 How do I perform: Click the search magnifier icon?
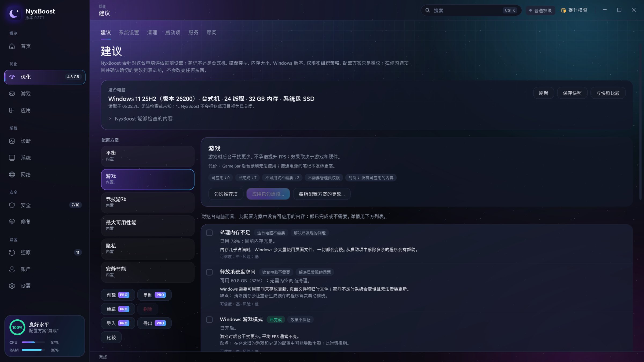tap(428, 10)
